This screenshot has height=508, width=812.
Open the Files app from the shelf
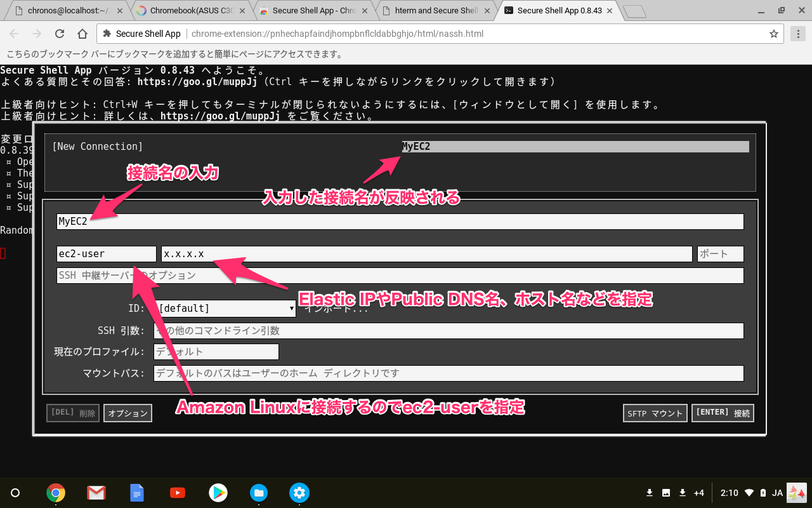click(x=259, y=492)
